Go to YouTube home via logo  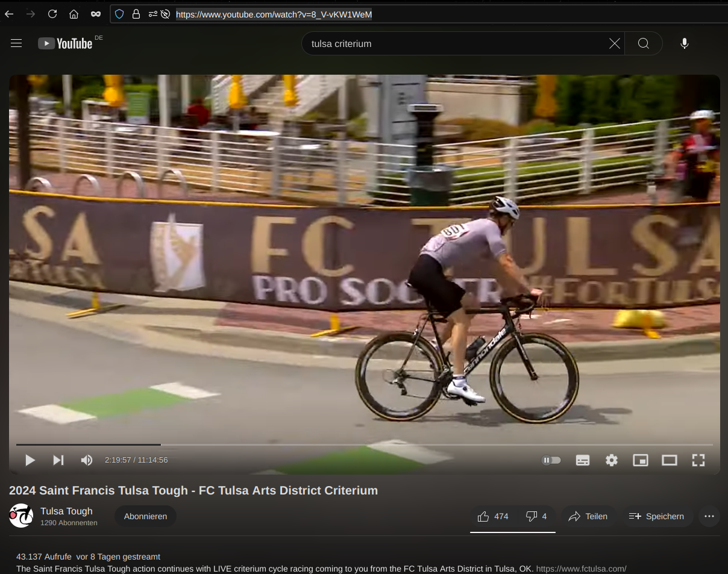(65, 43)
